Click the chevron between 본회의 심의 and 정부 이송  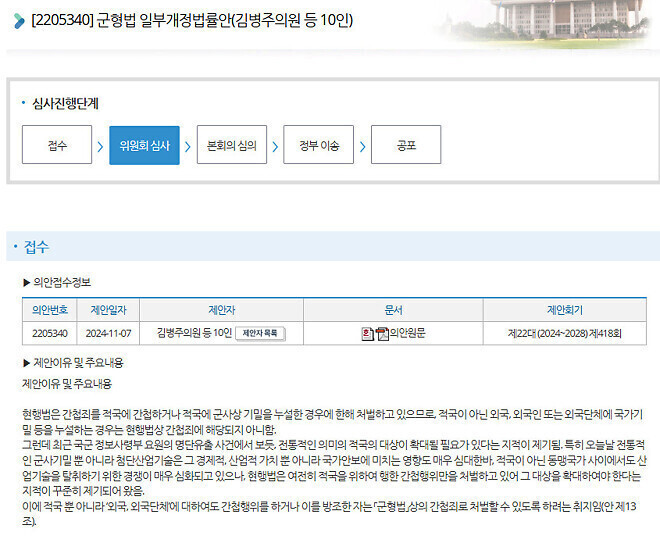point(275,146)
